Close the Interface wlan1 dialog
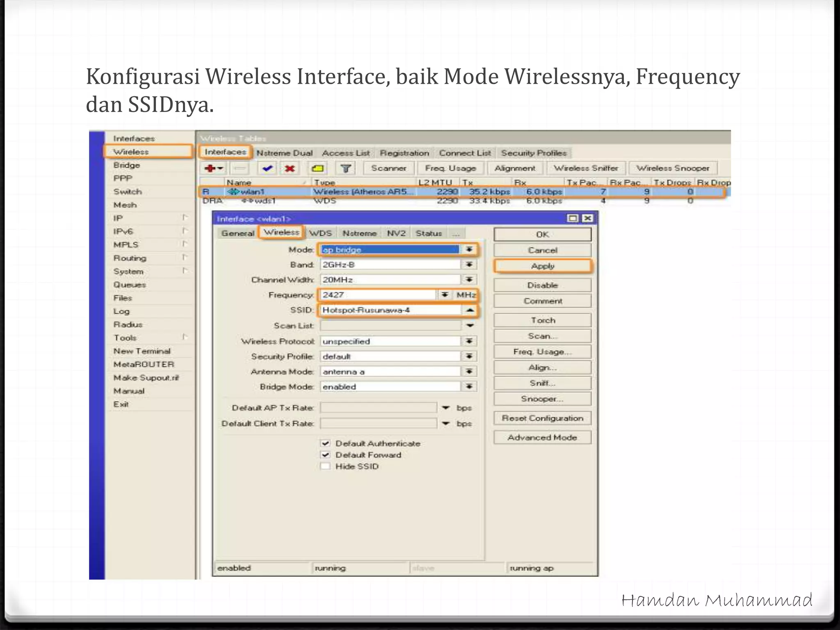The image size is (840, 630). [x=587, y=218]
